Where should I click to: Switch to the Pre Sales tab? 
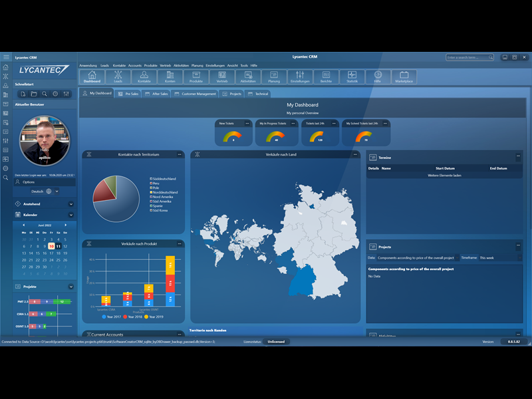click(x=128, y=94)
